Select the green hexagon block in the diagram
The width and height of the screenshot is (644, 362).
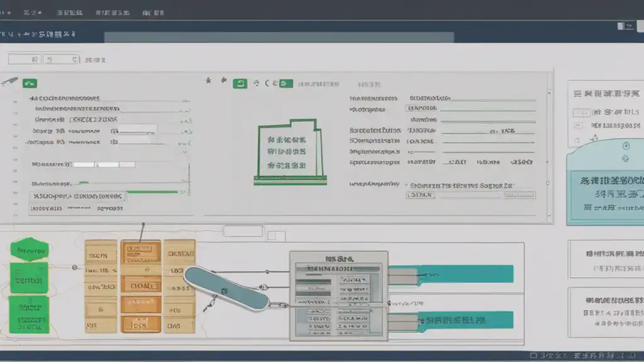tap(30, 250)
